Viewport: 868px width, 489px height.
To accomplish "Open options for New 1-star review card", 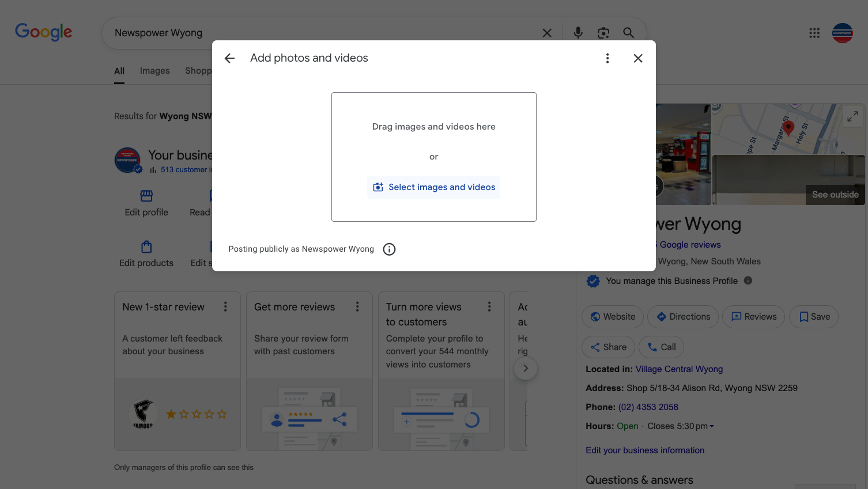I will click(x=225, y=307).
